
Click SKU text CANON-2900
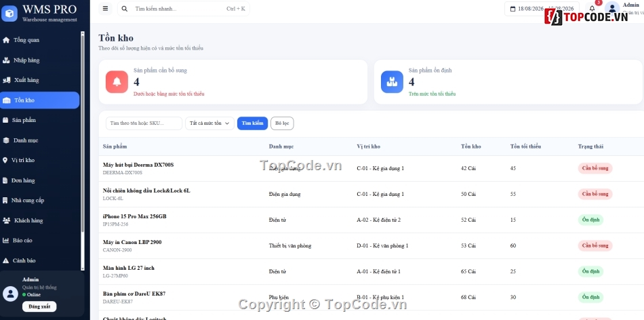point(117,249)
